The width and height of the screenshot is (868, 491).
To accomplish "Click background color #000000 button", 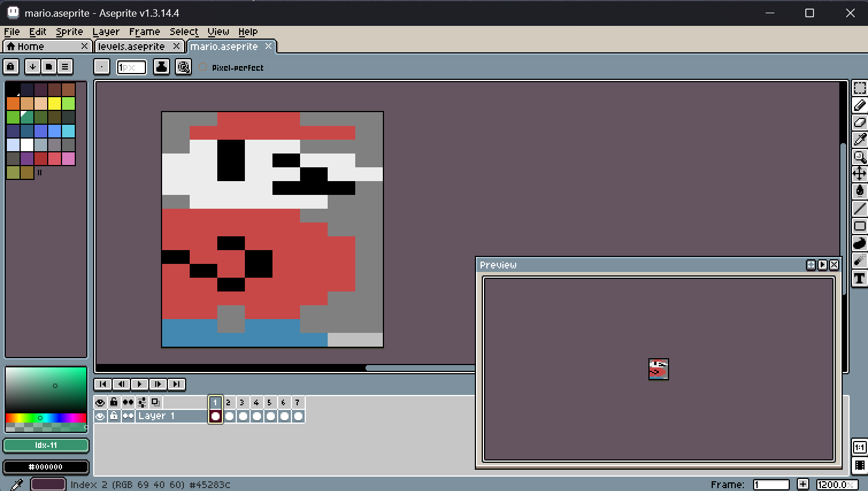I will click(x=46, y=467).
